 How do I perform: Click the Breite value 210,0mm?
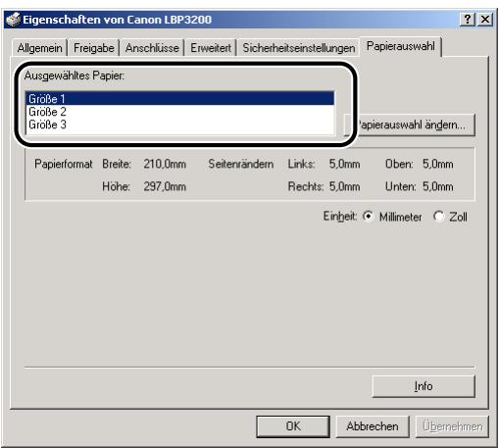click(165, 164)
